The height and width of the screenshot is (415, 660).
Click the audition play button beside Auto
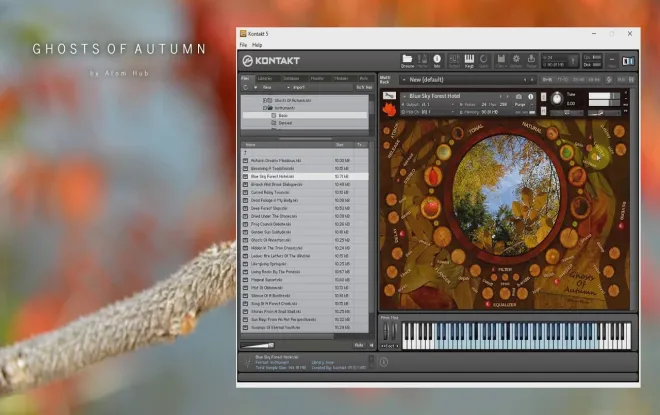tap(371, 345)
